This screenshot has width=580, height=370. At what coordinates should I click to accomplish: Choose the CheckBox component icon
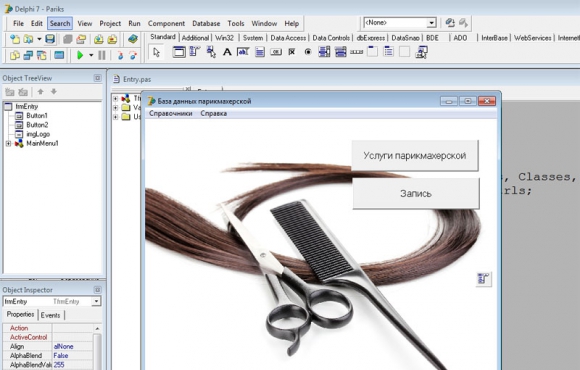tap(292, 52)
